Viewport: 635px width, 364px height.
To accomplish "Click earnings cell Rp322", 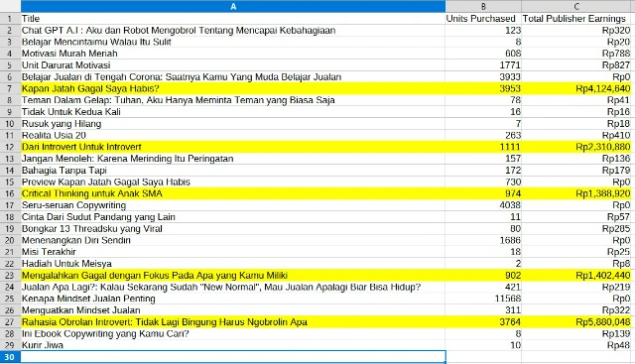I will coord(577,310).
